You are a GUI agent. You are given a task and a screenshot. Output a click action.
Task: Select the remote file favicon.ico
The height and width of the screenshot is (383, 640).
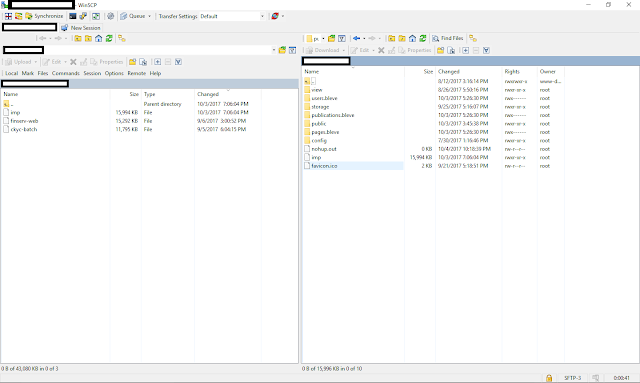point(324,166)
